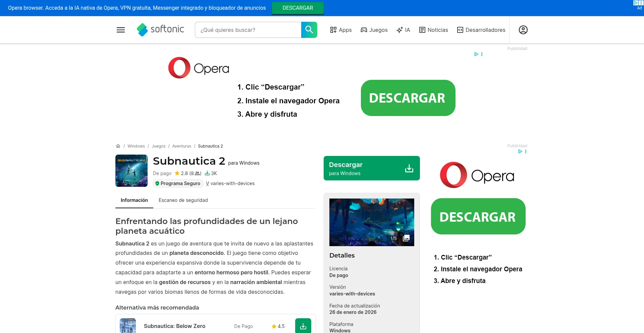Viewport: 644px width, 333px height.
Task: Click the Subnautica 2 app icon
Action: [131, 171]
